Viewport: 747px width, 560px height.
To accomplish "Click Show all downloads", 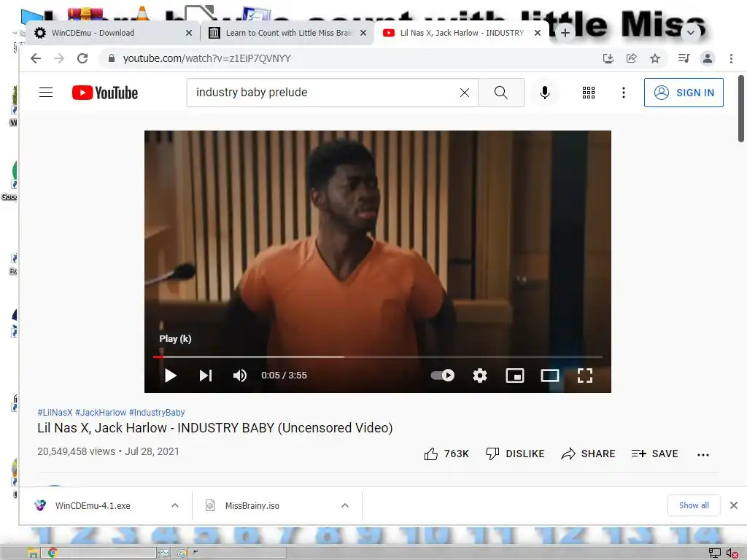I will (x=694, y=505).
